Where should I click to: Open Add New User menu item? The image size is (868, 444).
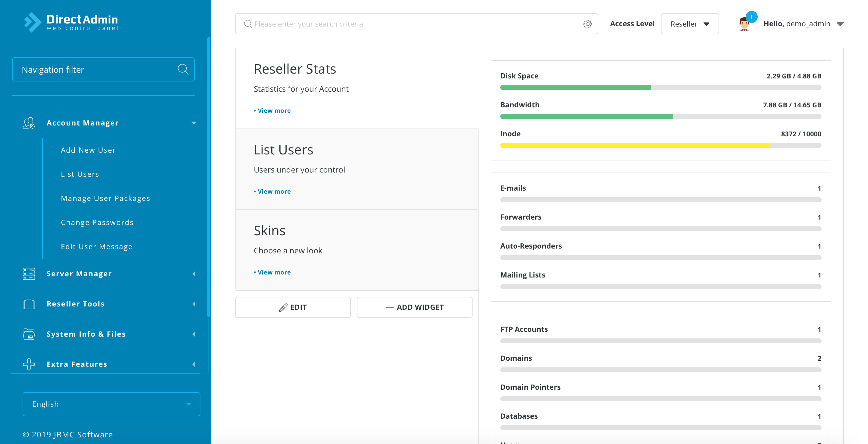pos(88,150)
